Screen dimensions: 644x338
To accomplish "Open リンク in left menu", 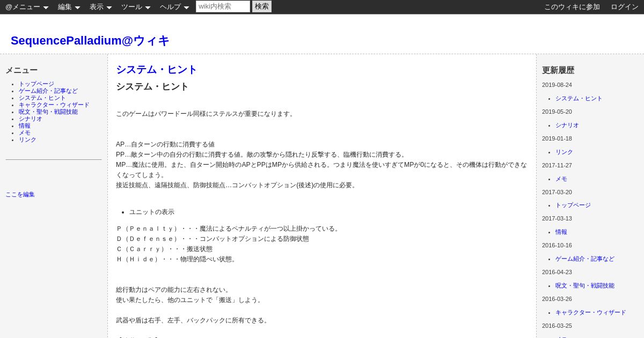I will pyautogui.click(x=27, y=140).
